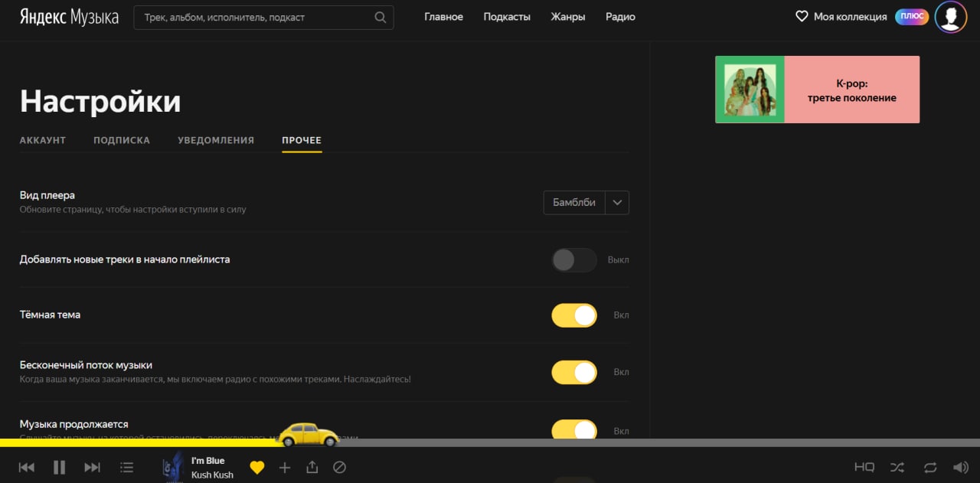Screen dimensions: 980x483
Task: Click I'm Blue album cover thumbnail
Action: [x=174, y=466]
